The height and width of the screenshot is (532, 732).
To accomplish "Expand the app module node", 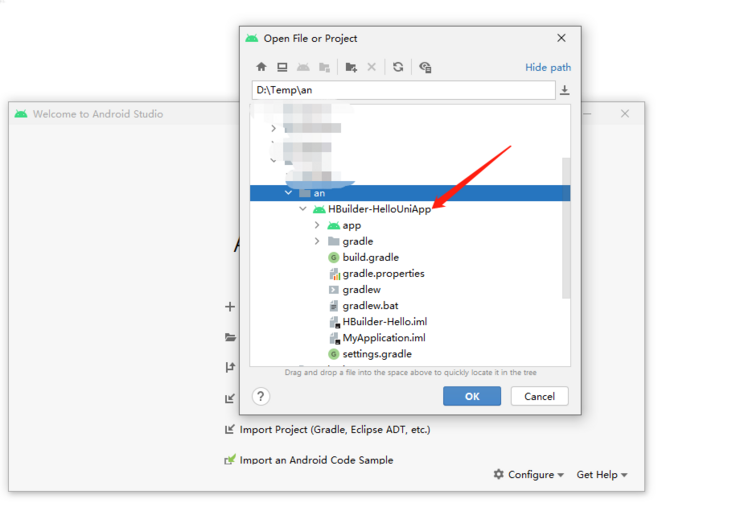I will point(317,225).
